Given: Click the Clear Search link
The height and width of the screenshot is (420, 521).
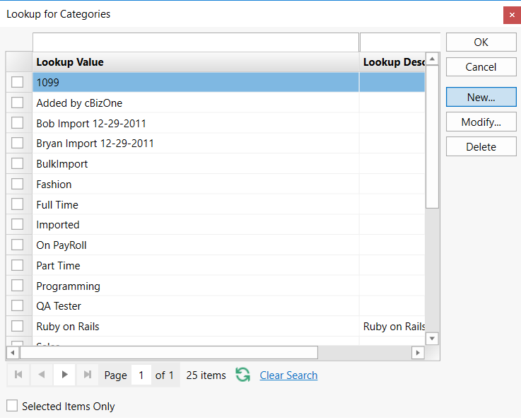Looking at the screenshot, I should [288, 375].
